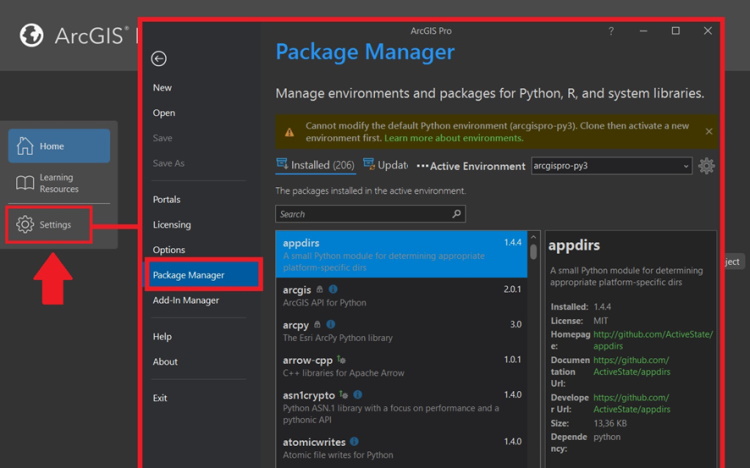This screenshot has height=468, width=750.
Task: Click the help question mark icon
Action: point(611,31)
